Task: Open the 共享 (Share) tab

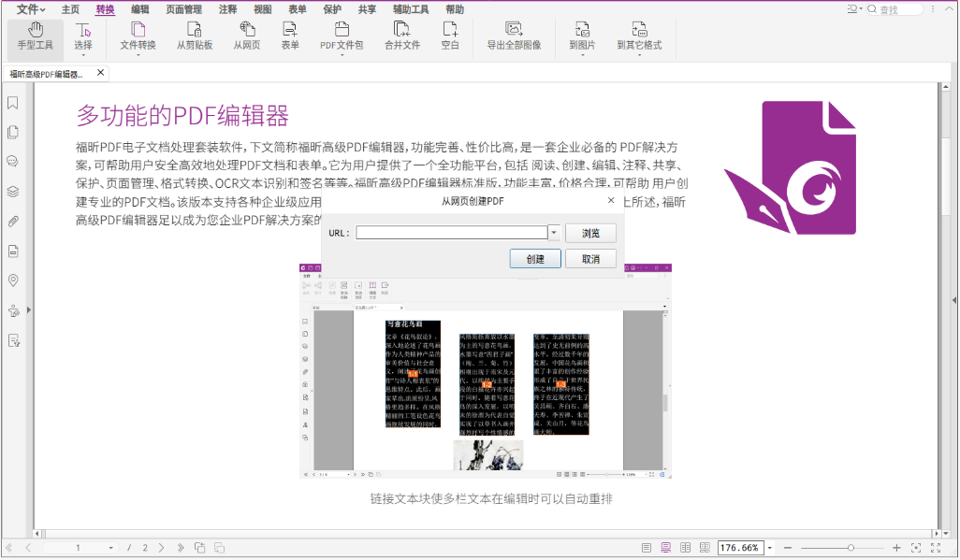Action: pyautogui.click(x=368, y=9)
